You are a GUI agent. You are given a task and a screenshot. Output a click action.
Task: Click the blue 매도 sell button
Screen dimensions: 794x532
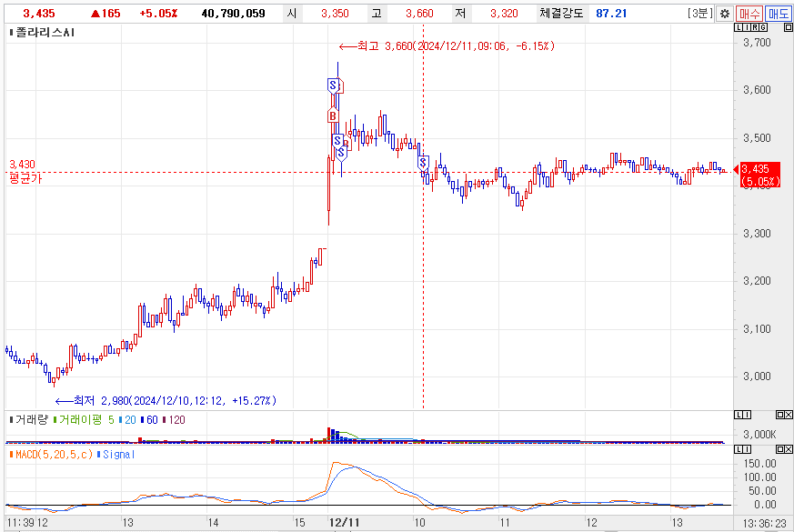point(779,14)
